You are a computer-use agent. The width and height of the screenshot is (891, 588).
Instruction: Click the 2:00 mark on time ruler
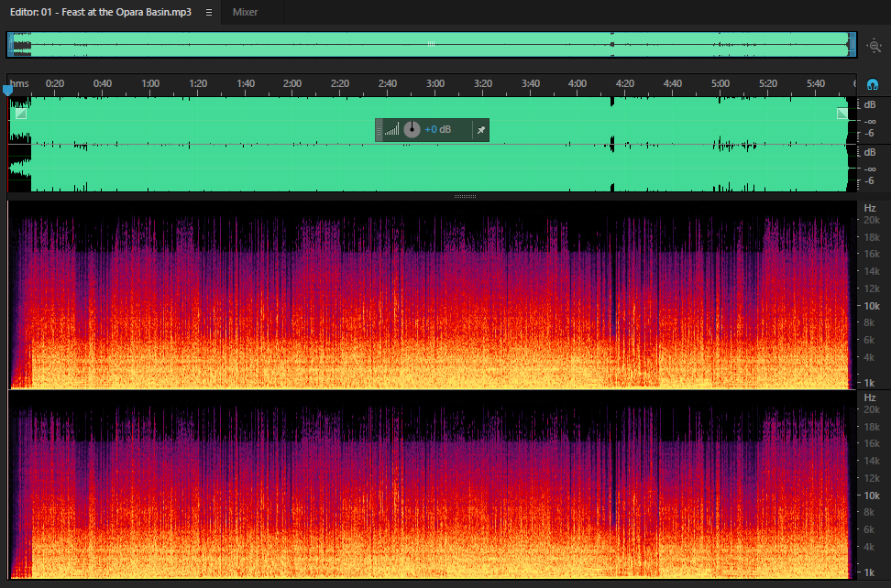(x=292, y=83)
